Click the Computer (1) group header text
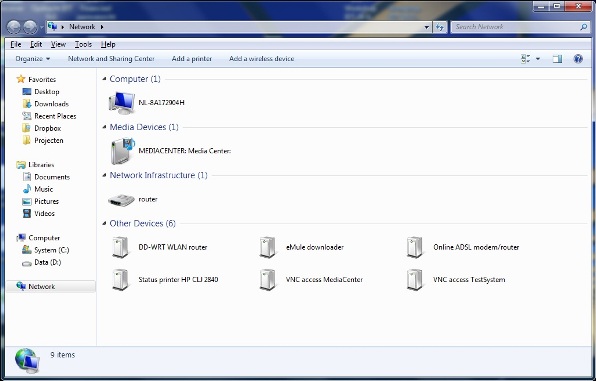 pyautogui.click(x=135, y=79)
